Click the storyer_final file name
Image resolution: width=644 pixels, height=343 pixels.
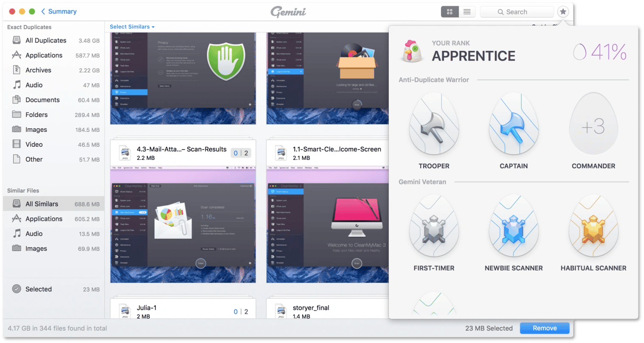point(311,308)
